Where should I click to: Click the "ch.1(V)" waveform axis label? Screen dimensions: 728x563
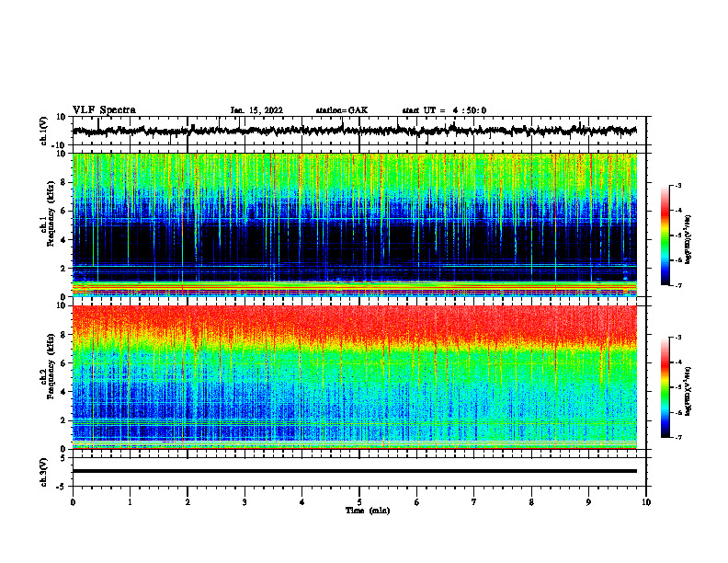(43, 131)
